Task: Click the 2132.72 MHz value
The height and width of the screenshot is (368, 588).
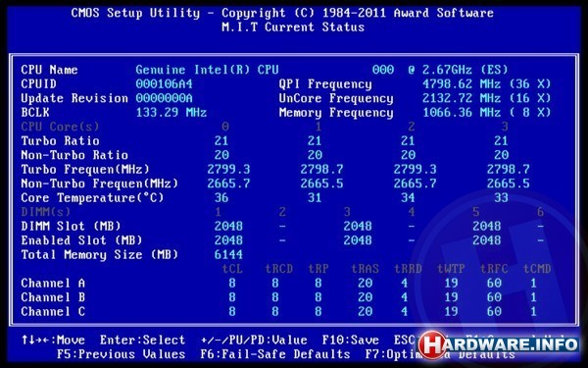Action: coord(462,98)
